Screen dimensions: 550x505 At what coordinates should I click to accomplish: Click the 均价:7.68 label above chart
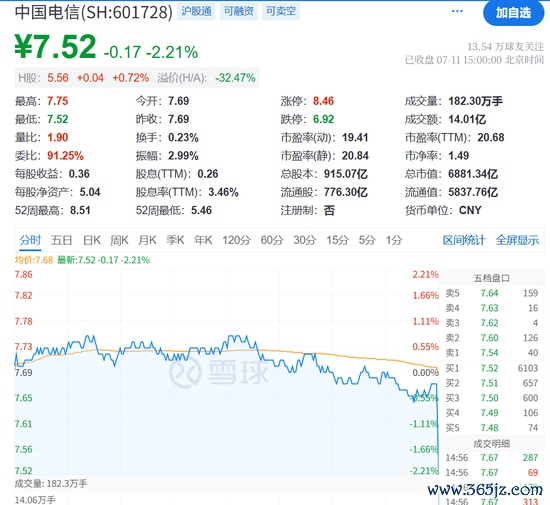coord(34,260)
